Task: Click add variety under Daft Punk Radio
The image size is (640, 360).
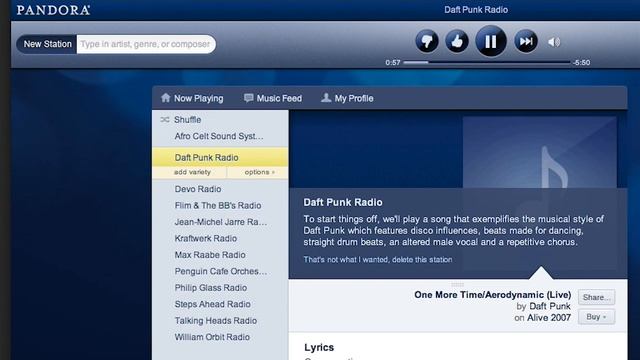Action: (x=192, y=172)
